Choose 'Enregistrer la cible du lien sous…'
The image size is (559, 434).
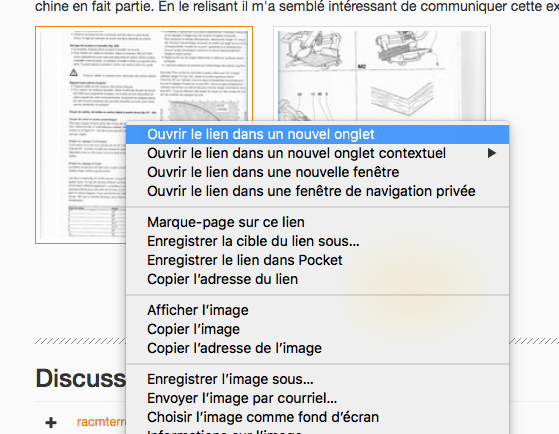pyautogui.click(x=318, y=241)
